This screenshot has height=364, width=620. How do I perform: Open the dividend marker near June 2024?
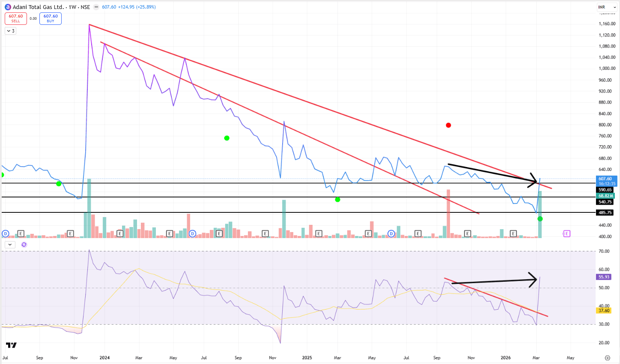pyautogui.click(x=193, y=233)
